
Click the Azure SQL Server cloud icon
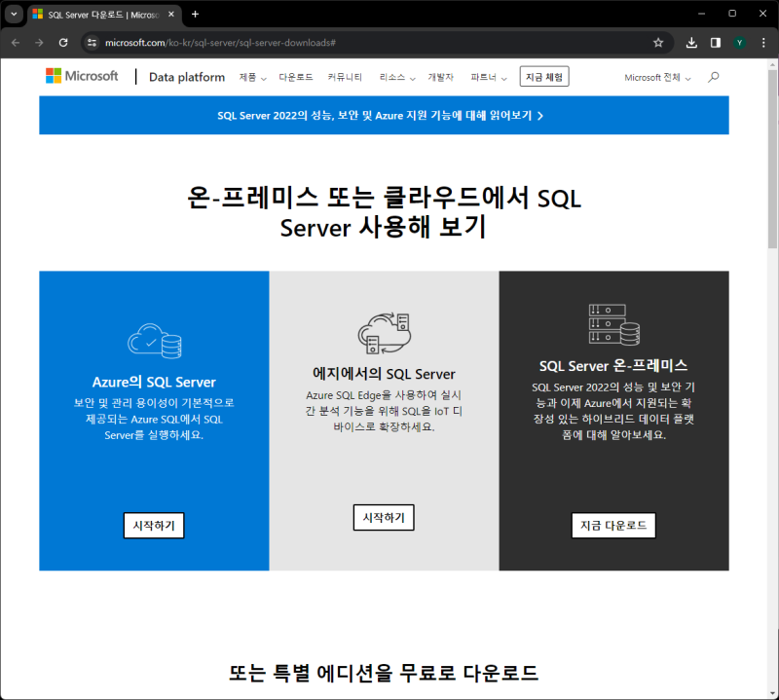click(153, 339)
